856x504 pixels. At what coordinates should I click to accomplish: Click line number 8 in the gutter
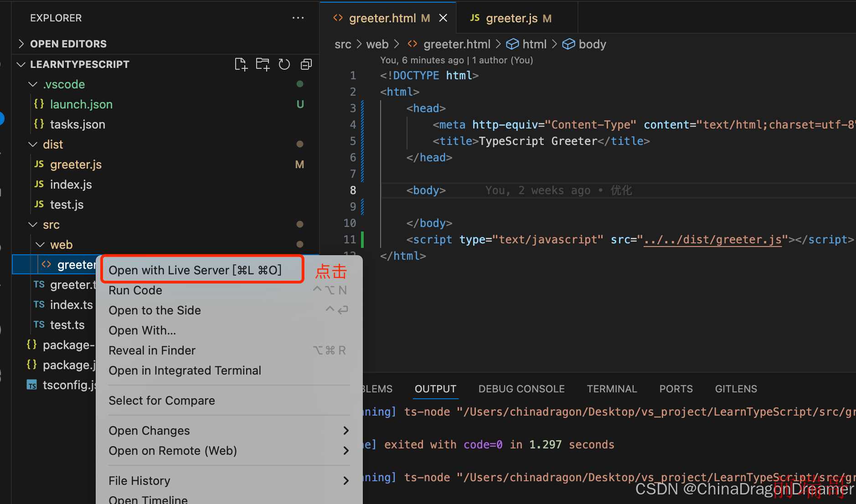coord(353,190)
